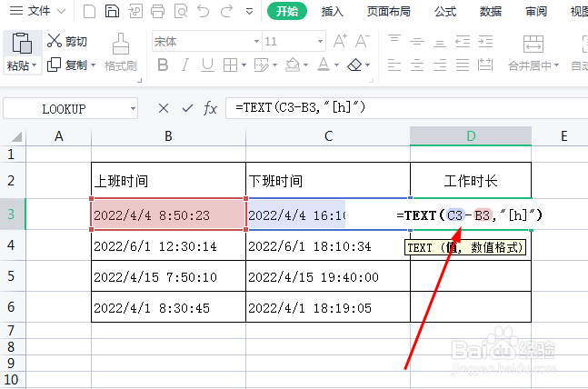Align text to top
588x389 pixels.
coord(394,41)
